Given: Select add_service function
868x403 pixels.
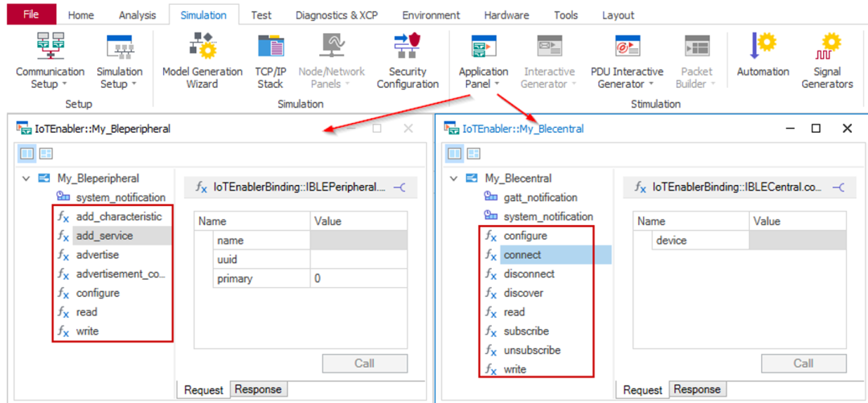Looking at the screenshot, I should pos(104,236).
